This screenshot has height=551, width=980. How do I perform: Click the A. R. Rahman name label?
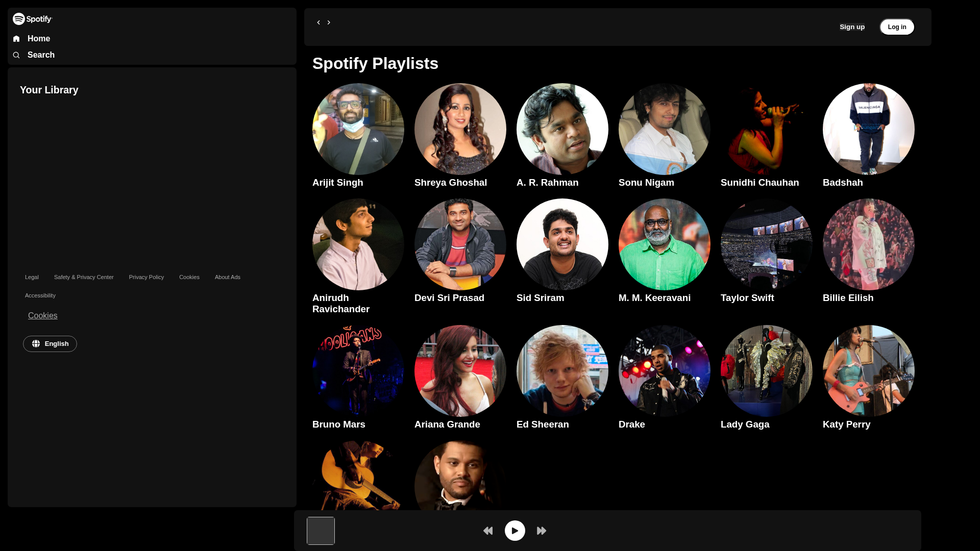pyautogui.click(x=548, y=183)
